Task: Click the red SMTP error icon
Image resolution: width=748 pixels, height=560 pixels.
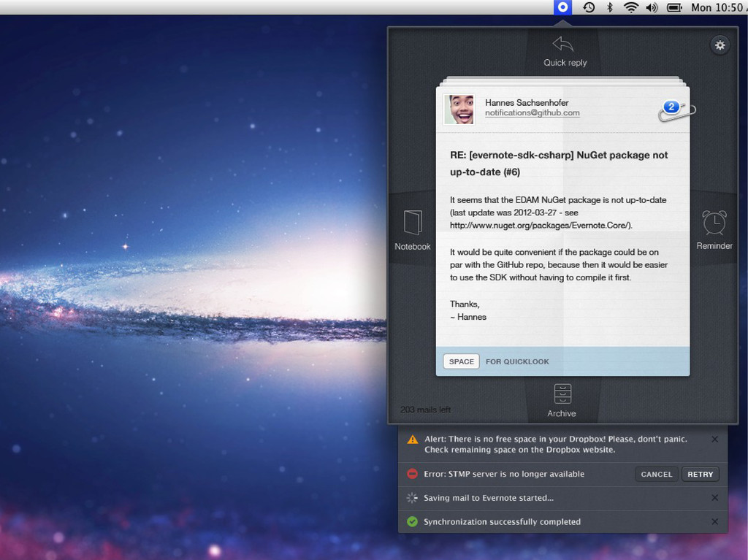Action: coord(412,474)
